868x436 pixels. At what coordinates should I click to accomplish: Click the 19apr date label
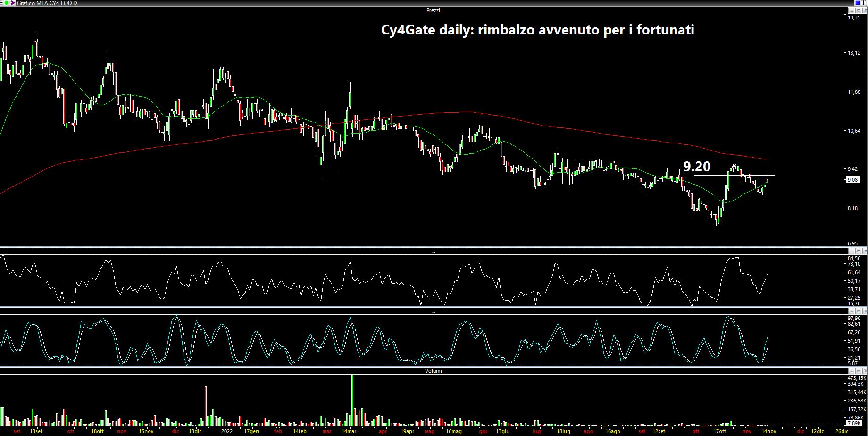[x=407, y=431]
